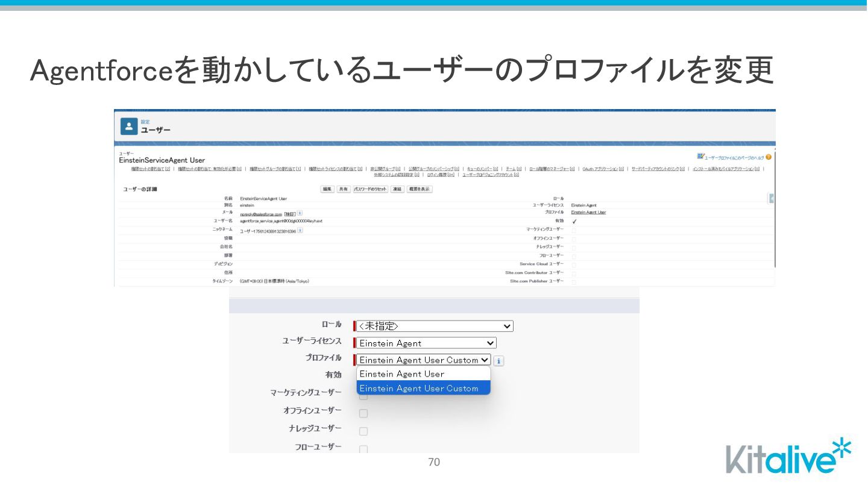The width and height of the screenshot is (868, 488).
Task: Open the noreply@salesforce.com email link
Action: [261, 214]
